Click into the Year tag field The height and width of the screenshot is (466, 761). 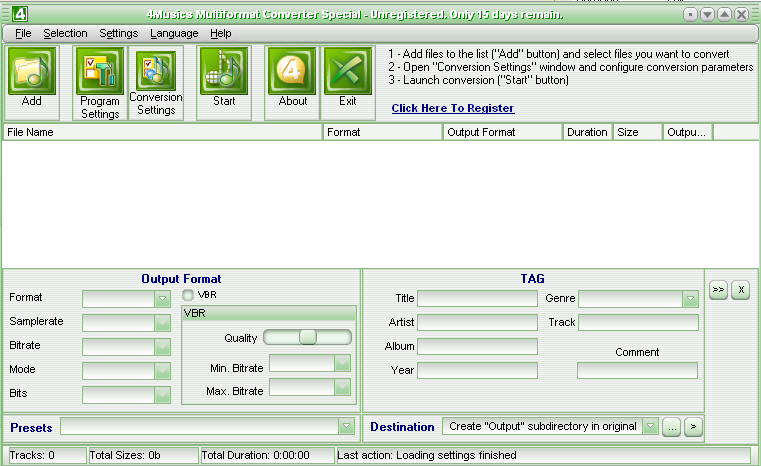tap(478, 370)
